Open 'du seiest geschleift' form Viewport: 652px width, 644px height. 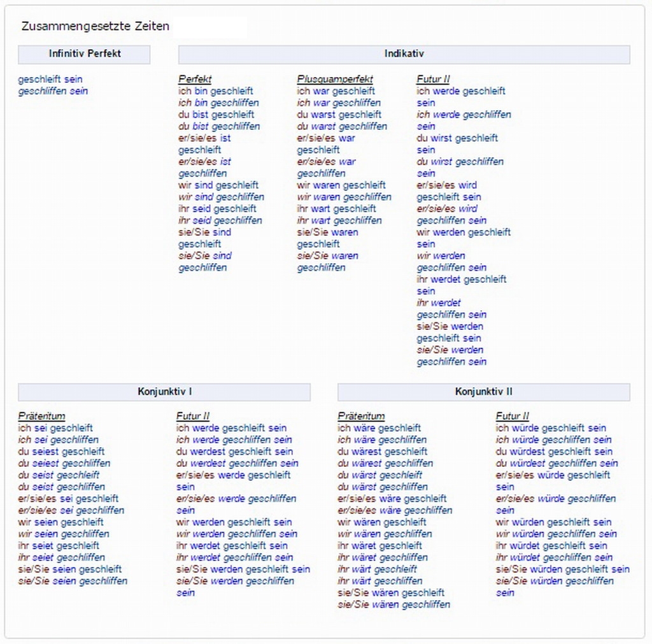click(x=61, y=452)
